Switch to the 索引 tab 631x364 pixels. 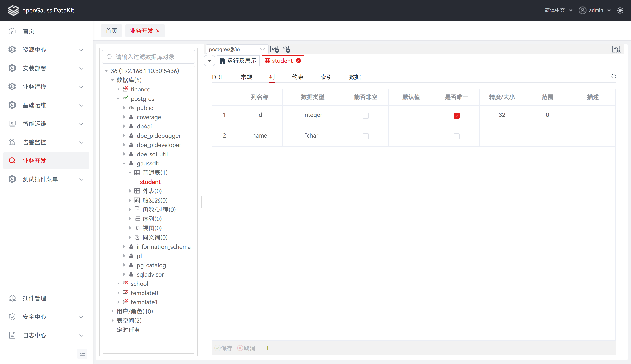tap(326, 77)
